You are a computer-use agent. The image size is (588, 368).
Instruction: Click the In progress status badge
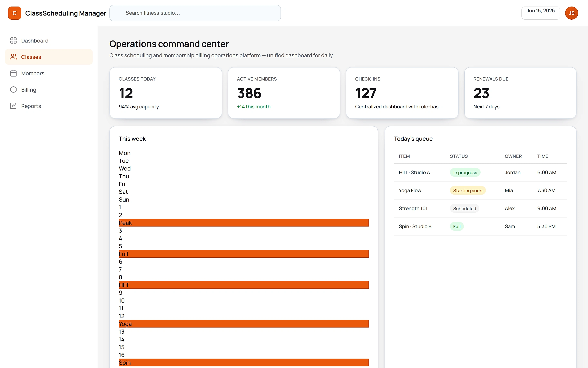(465, 173)
